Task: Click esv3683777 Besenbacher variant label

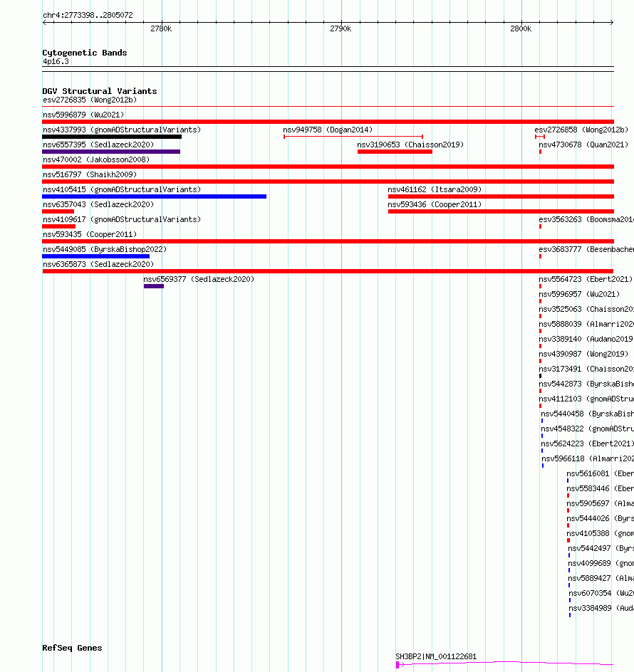Action: click(586, 250)
